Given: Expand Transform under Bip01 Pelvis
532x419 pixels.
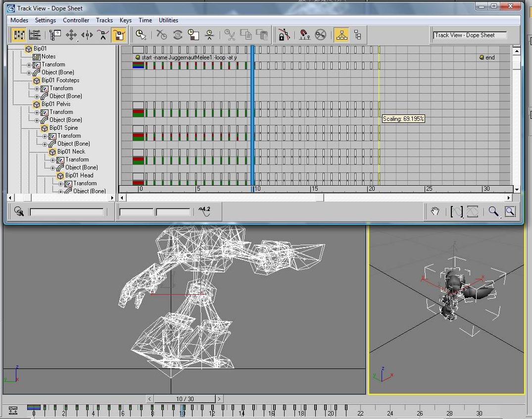Looking at the screenshot, I should click(37, 112).
